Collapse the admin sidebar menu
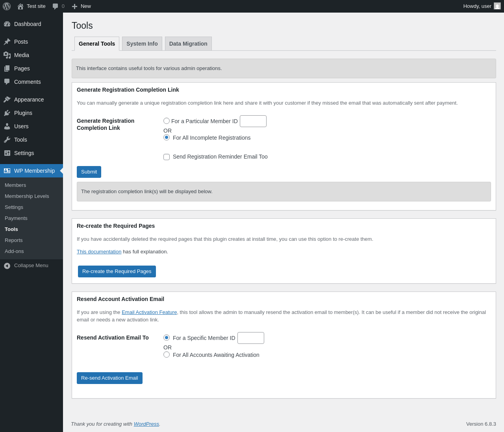 coord(26,266)
